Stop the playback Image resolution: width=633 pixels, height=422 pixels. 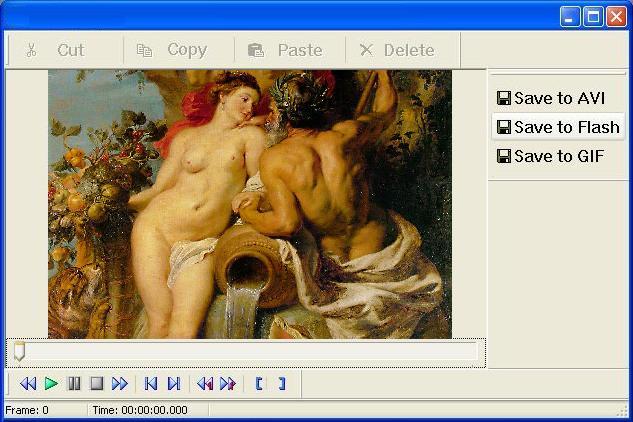point(96,383)
